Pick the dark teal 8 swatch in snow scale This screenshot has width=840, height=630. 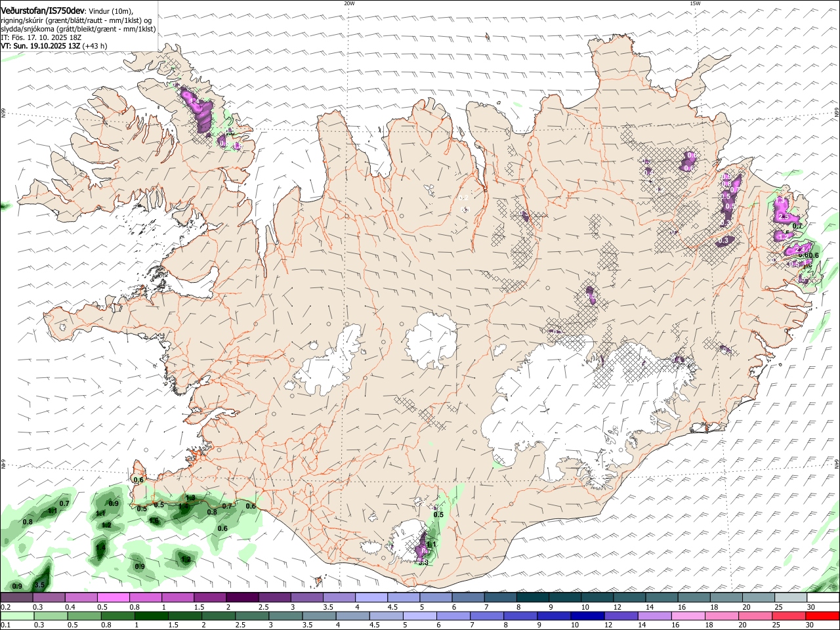point(532,598)
